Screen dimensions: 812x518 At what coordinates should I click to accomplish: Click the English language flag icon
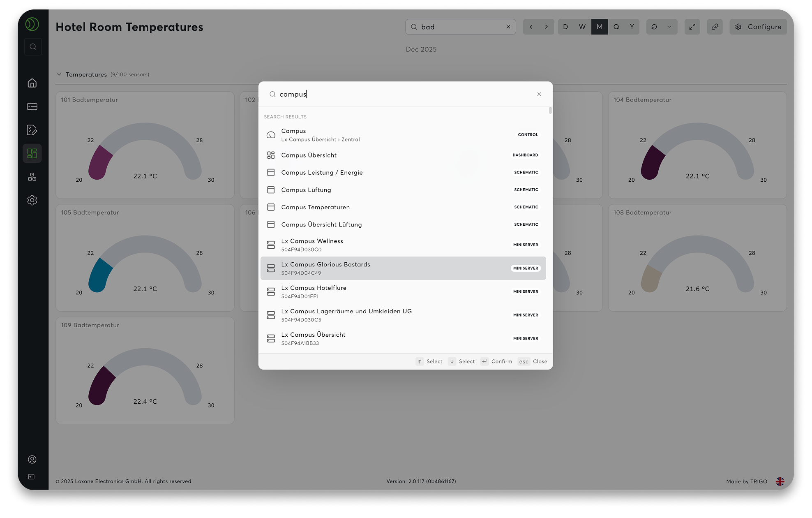pyautogui.click(x=780, y=481)
